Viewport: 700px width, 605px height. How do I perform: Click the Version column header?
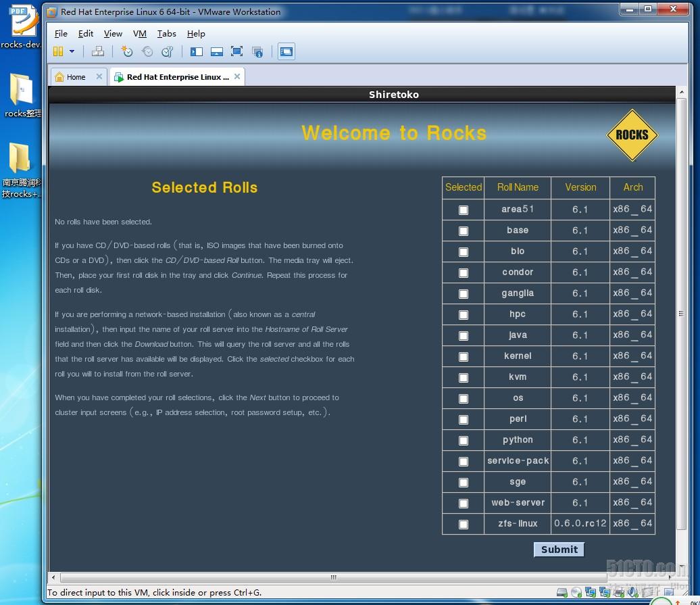(580, 187)
